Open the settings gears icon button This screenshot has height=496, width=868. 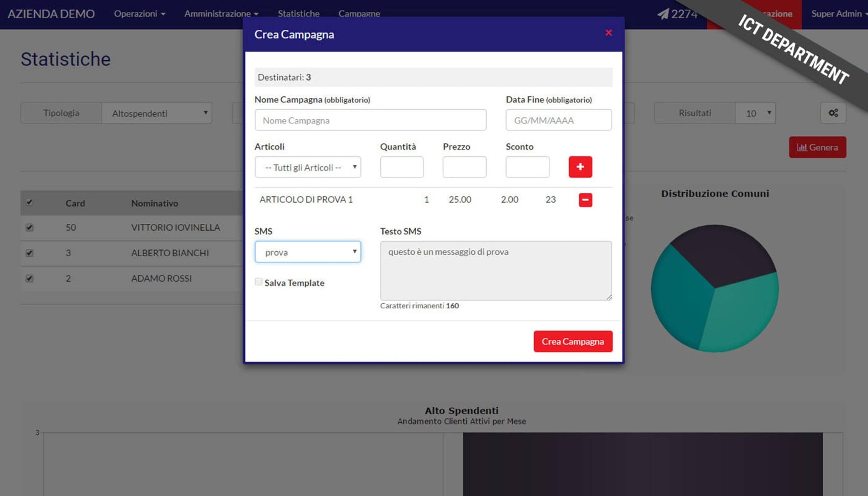833,113
